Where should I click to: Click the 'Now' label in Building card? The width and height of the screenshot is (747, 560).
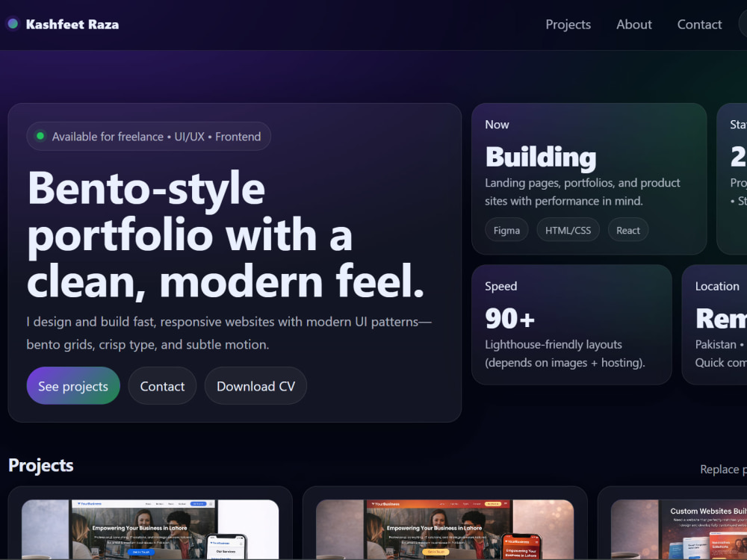click(497, 125)
